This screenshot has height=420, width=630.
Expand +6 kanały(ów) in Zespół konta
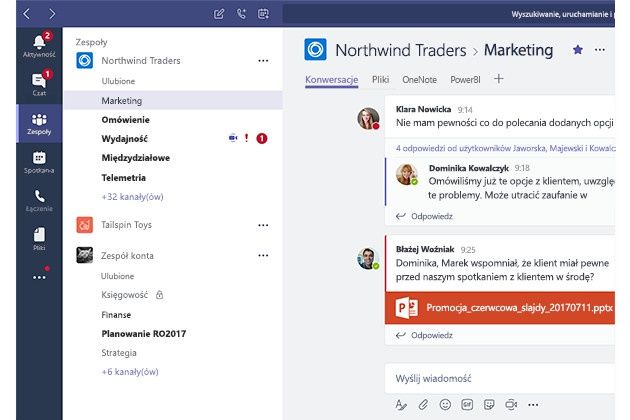pos(130,372)
